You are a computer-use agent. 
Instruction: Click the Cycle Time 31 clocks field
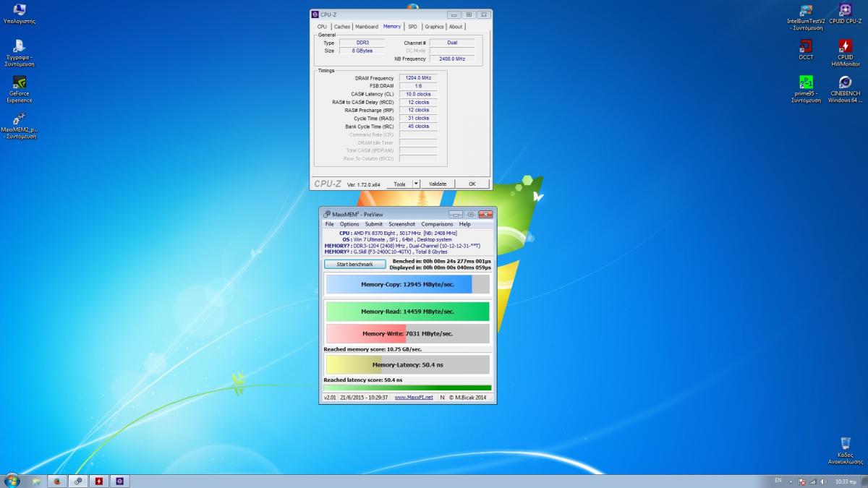coord(418,118)
